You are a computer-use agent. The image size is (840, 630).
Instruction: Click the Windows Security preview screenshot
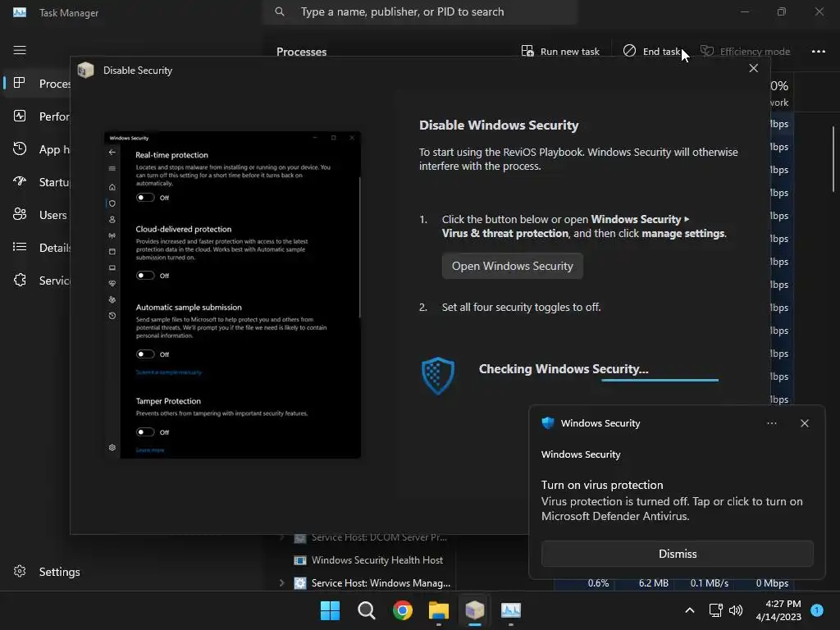point(232,295)
